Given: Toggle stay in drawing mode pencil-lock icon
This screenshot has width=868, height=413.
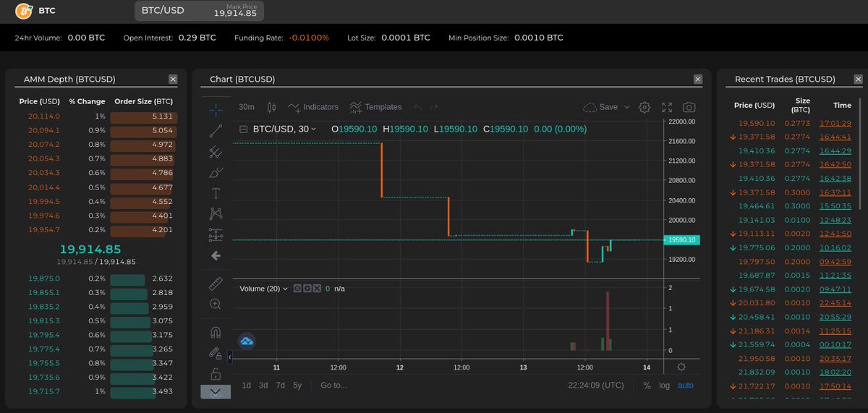Looking at the screenshot, I should pyautogui.click(x=216, y=353).
